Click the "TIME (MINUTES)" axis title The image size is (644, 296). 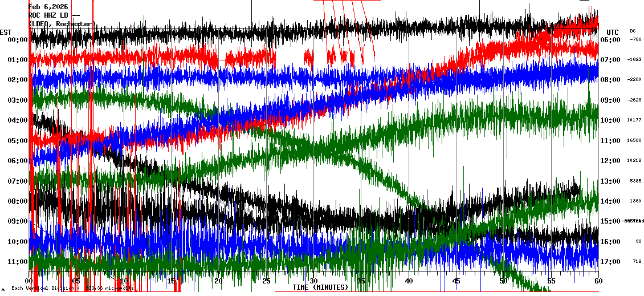click(320, 287)
